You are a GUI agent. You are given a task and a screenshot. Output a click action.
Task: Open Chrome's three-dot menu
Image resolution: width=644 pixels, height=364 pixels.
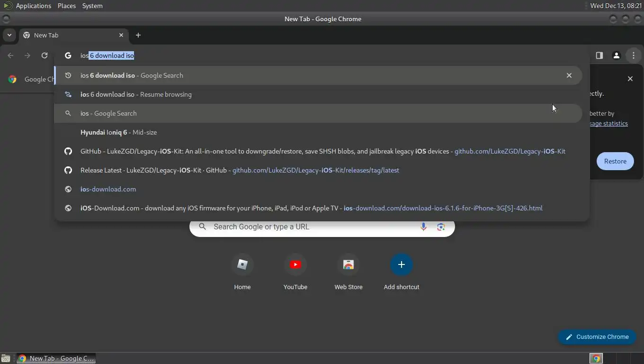(x=634, y=55)
